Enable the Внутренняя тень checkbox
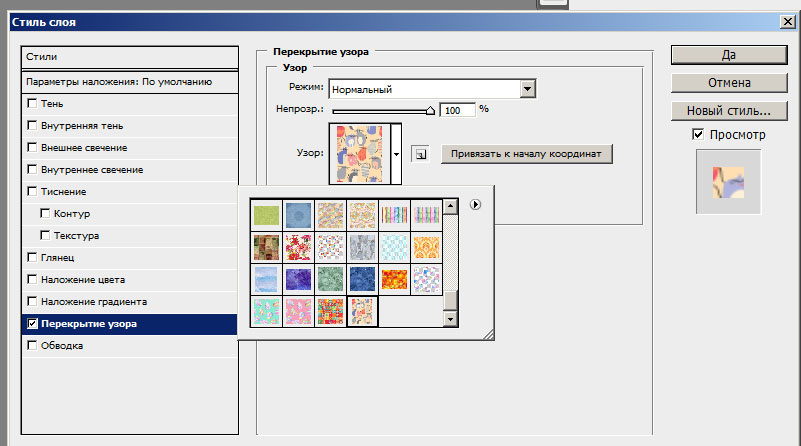Viewport: 801px width, 446px height. 32,125
